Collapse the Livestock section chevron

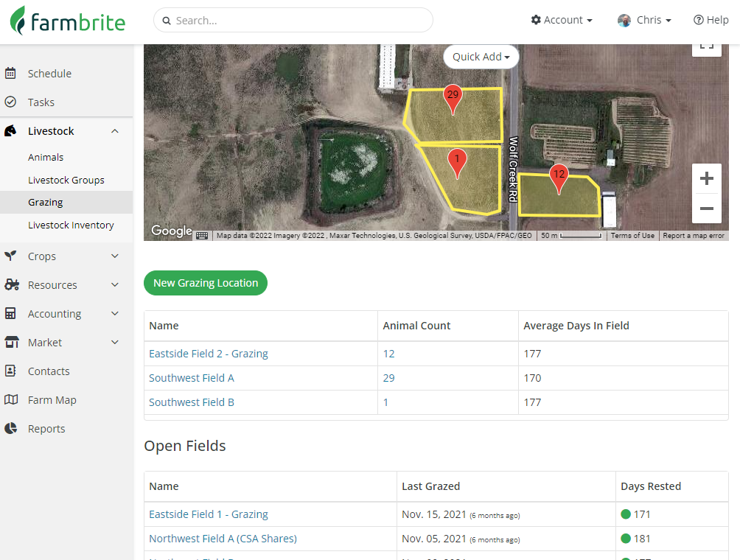(x=115, y=131)
